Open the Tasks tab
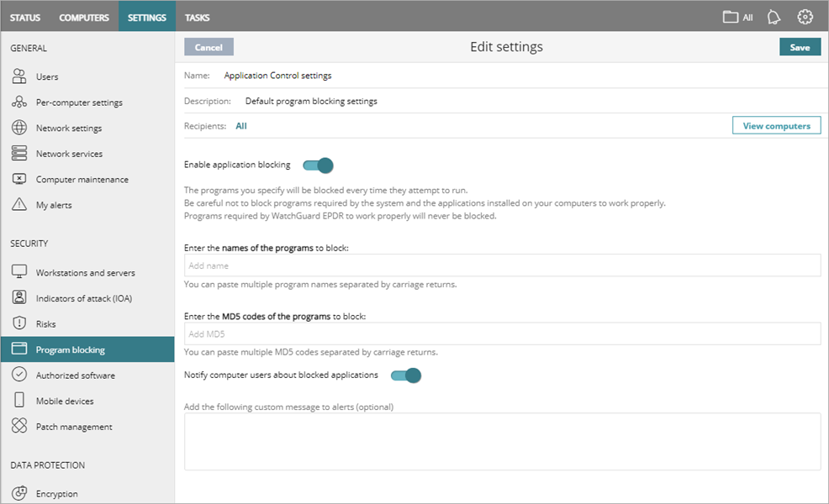The image size is (829, 504). coord(198,17)
